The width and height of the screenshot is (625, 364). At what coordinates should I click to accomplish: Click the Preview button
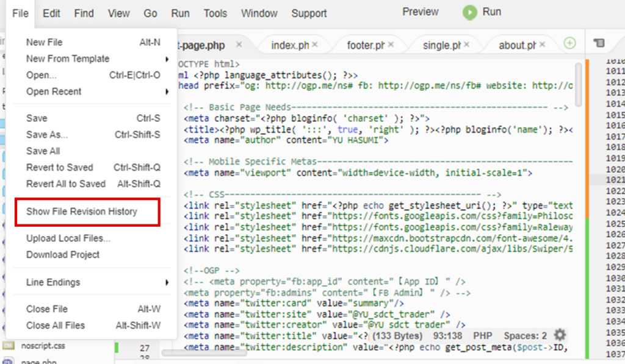click(420, 11)
